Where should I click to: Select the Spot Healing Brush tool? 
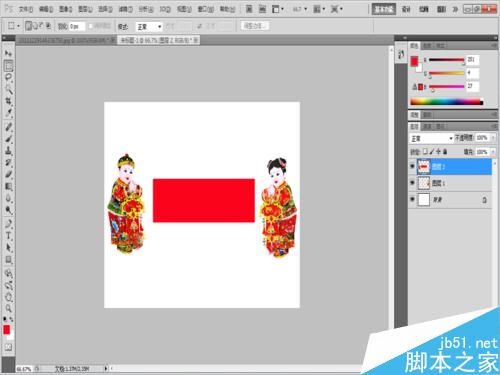[x=8, y=127]
